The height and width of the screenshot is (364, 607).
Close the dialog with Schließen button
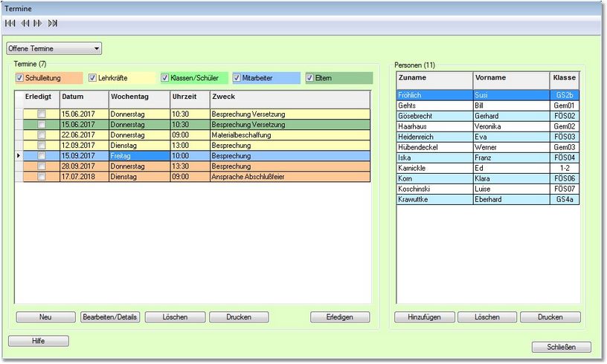tap(562, 347)
